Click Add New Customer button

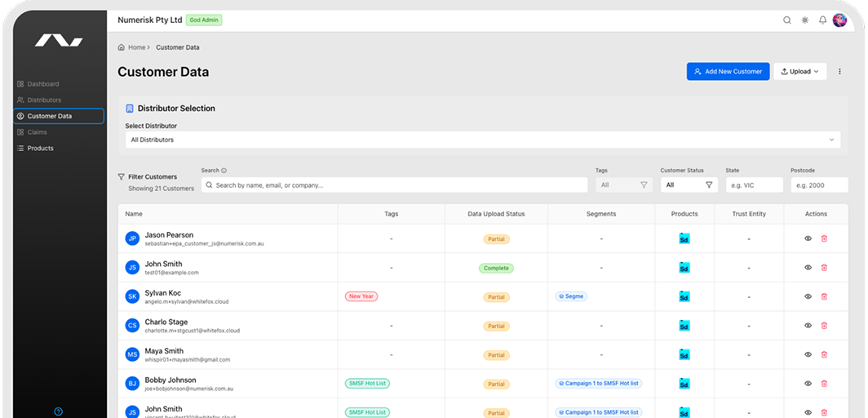tap(728, 71)
